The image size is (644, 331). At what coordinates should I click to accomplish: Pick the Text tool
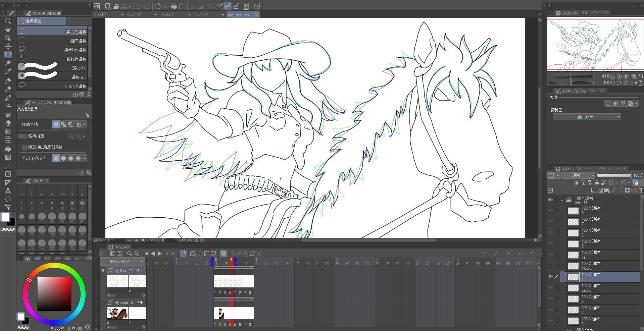tap(8, 191)
